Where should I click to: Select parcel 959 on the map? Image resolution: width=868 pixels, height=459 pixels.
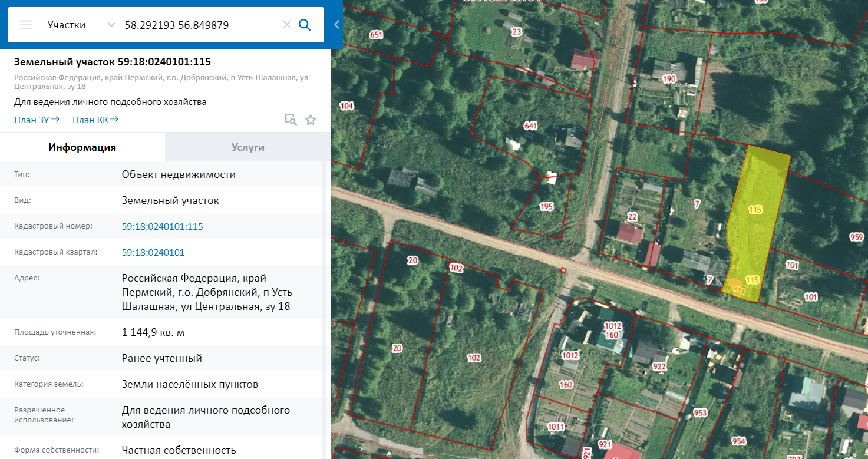tap(857, 237)
